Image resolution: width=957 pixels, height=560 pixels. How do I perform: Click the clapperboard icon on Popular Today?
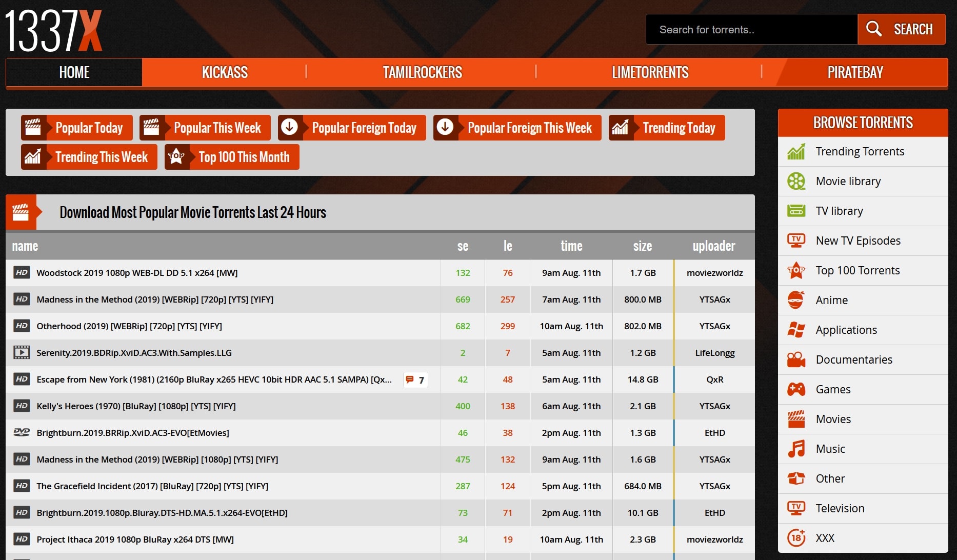[x=33, y=127]
